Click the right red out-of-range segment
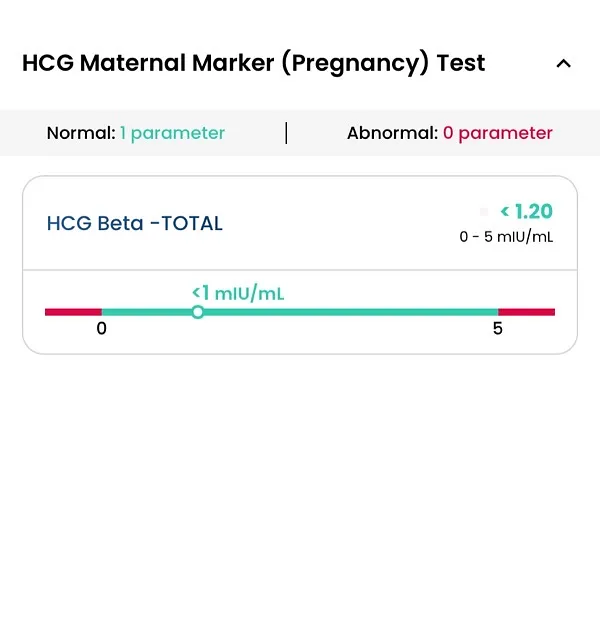 [526, 312]
